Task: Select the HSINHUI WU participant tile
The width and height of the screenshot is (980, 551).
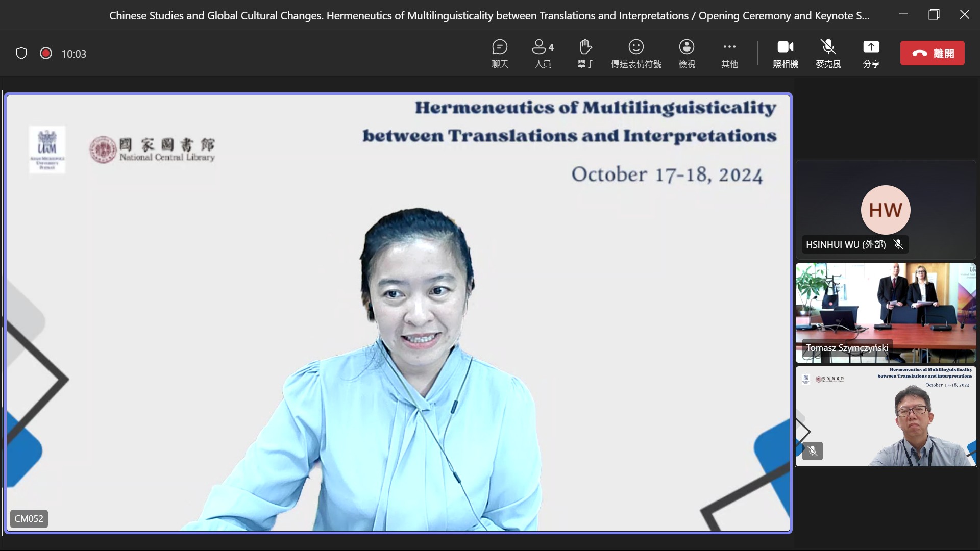Action: 886,210
